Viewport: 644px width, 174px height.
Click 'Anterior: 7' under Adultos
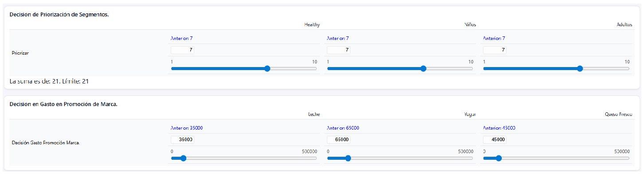(x=494, y=38)
